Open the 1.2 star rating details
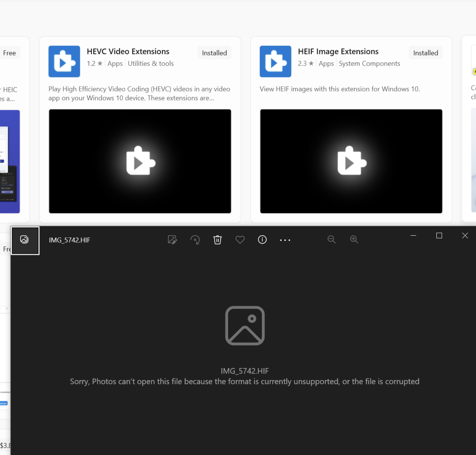 94,63
